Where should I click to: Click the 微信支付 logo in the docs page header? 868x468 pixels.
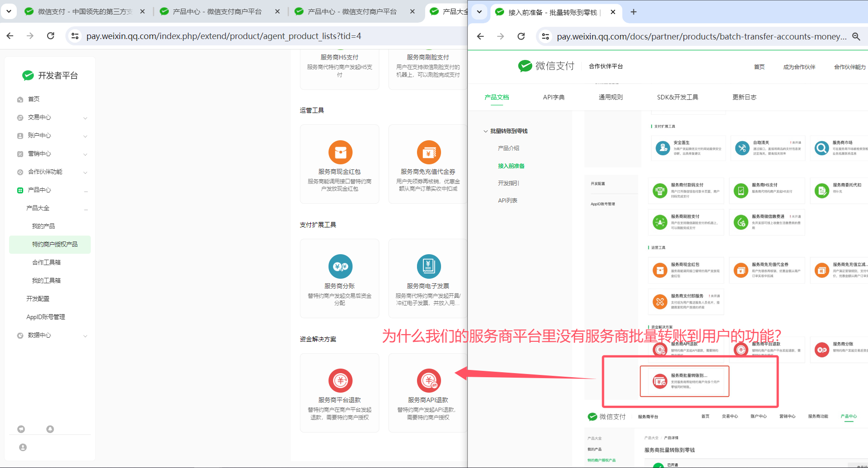click(546, 66)
